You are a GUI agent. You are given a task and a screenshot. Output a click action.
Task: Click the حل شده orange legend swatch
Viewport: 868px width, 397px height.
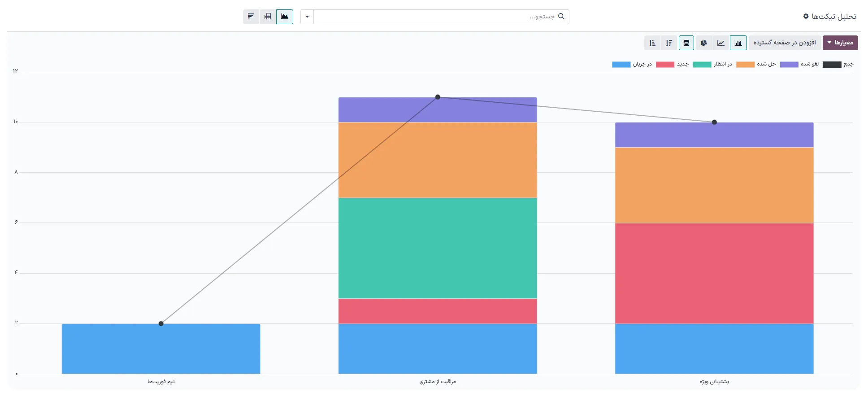745,65
